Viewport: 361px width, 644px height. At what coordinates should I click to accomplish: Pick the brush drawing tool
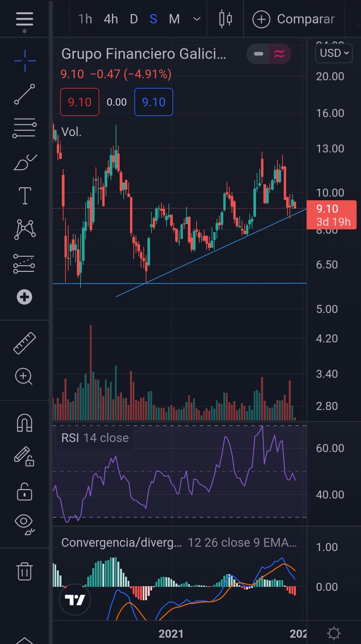click(25, 163)
